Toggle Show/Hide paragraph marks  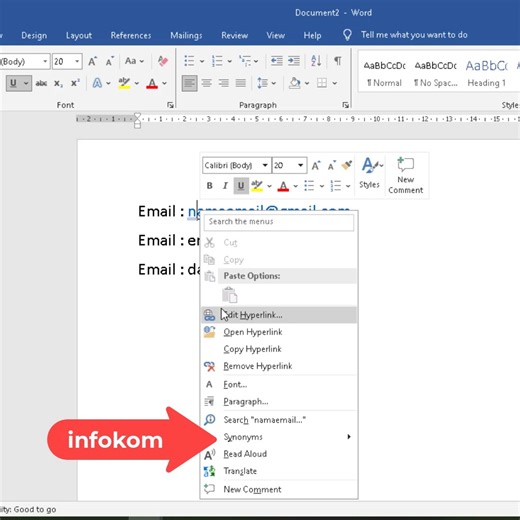tap(338, 61)
